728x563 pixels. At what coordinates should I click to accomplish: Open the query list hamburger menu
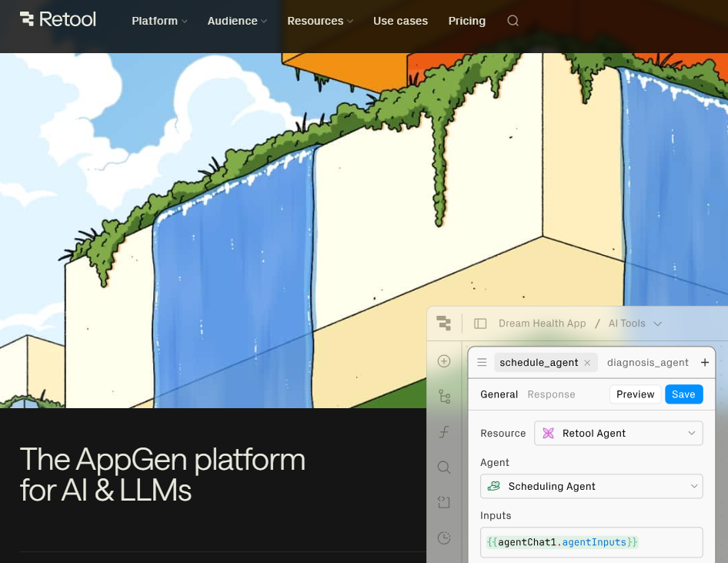[x=482, y=363]
